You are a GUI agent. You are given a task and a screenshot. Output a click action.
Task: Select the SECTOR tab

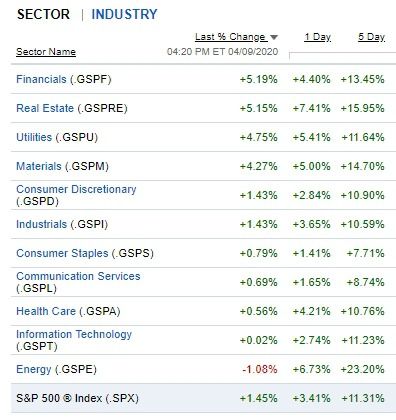tap(43, 14)
